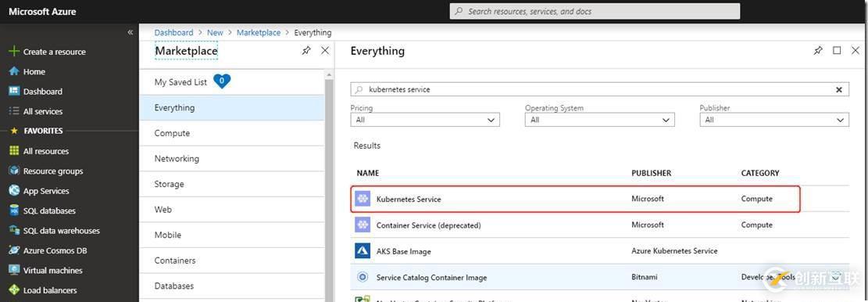This screenshot has height=302, width=868.
Task: Maximize the Everything blade
Action: tap(837, 50)
